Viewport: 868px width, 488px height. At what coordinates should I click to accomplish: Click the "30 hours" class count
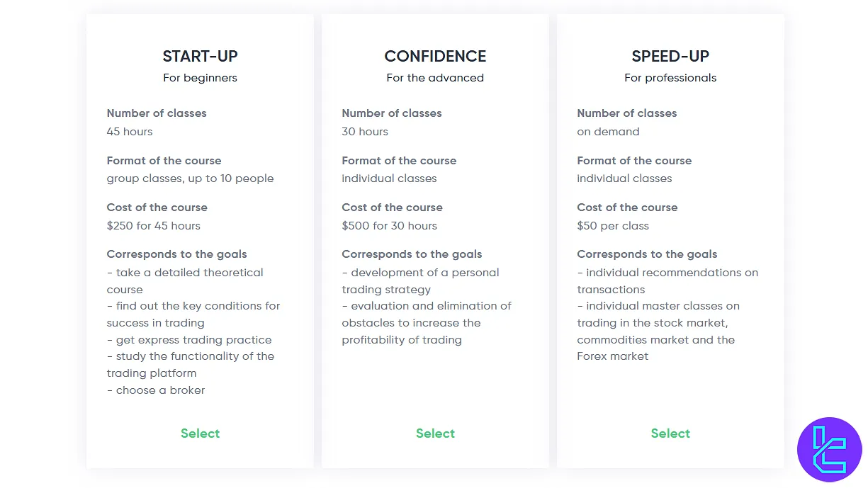(365, 132)
